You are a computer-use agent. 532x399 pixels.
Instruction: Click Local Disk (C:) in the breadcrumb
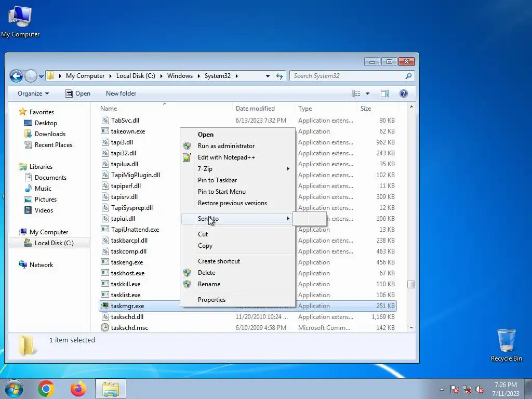tap(136, 76)
